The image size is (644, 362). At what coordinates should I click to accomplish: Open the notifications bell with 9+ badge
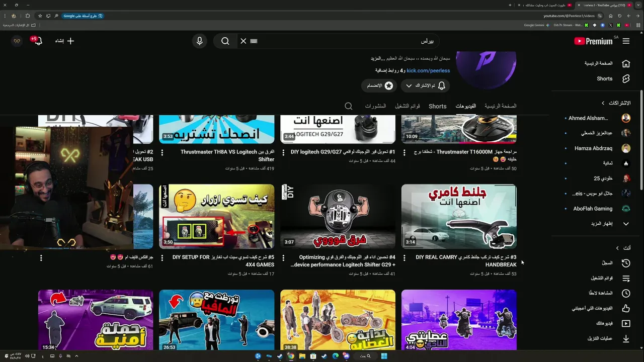[37, 41]
